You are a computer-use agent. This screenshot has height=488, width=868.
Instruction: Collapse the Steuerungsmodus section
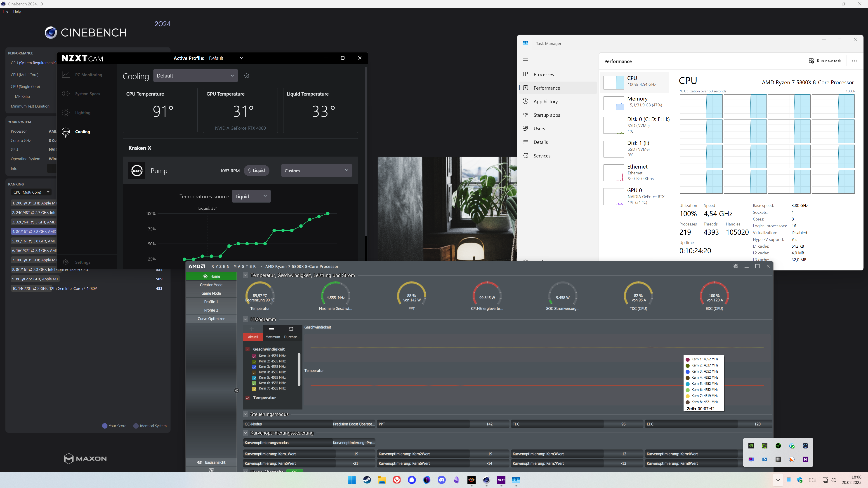pyautogui.click(x=246, y=414)
